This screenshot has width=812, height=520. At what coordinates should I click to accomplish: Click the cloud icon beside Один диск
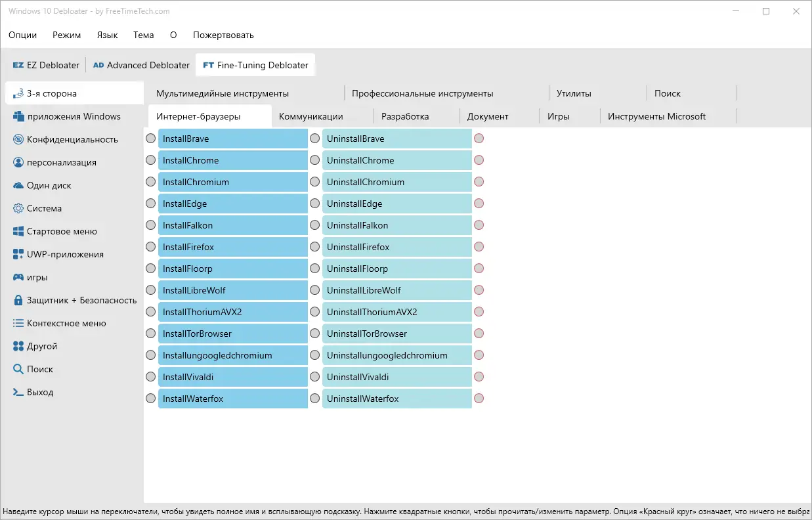click(x=18, y=185)
